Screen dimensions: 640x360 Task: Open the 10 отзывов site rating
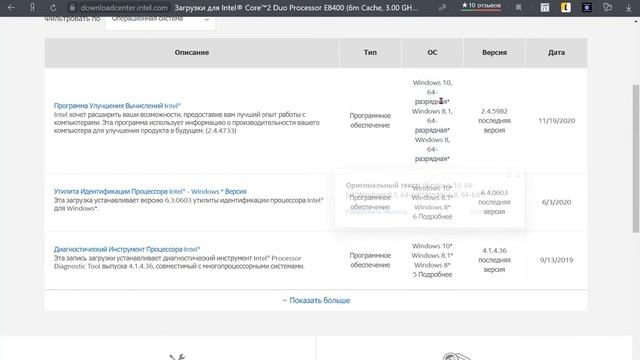click(481, 6)
